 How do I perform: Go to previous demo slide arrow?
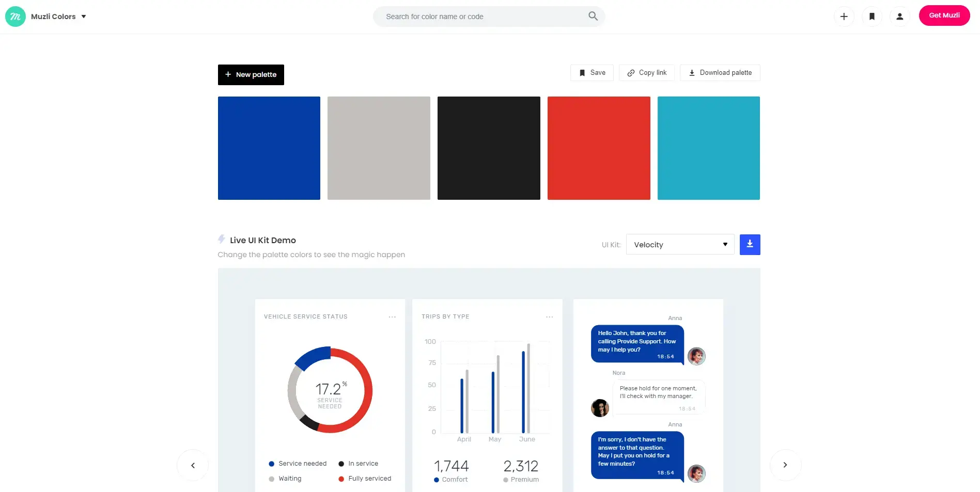[x=193, y=465]
